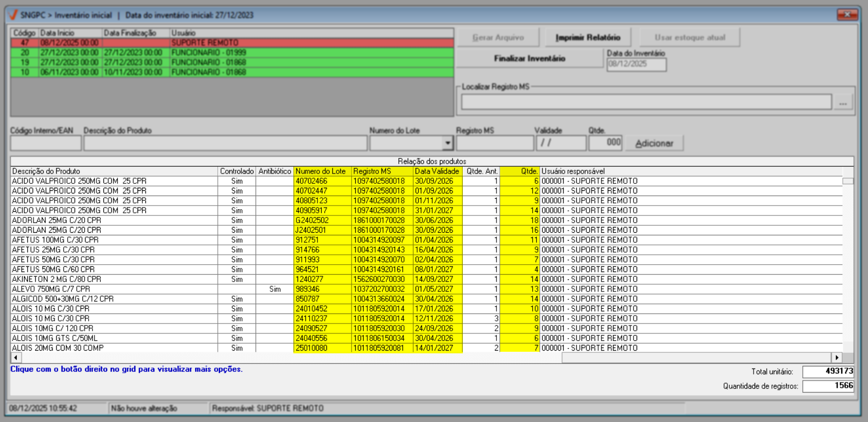Open the Localizar Registro MS browse ellipsis button
This screenshot has height=422, width=868.
843,103
